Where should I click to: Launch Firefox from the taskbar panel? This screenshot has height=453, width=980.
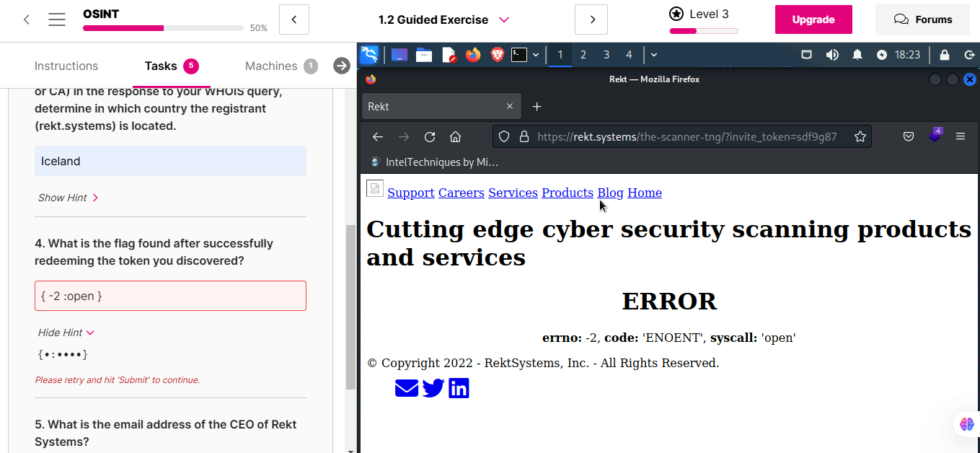click(x=473, y=55)
